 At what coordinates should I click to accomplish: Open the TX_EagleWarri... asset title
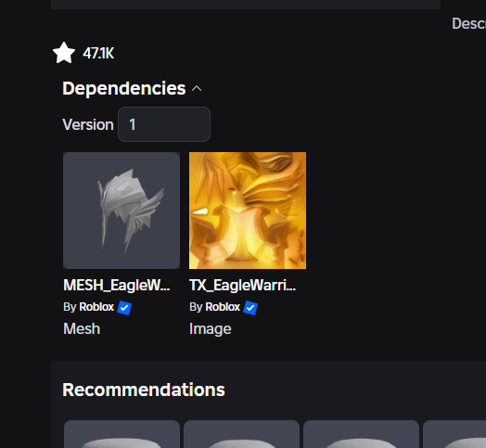(243, 285)
